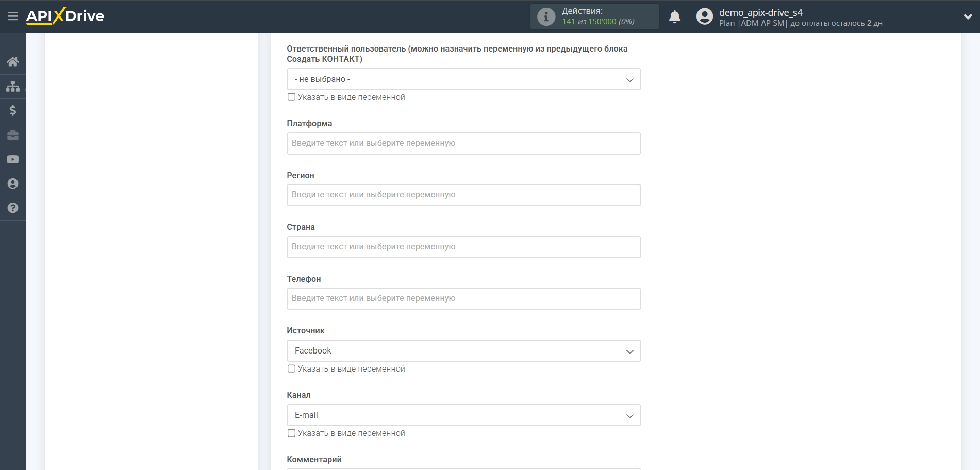Click the demo_apix-drive_s4 account name
The width and height of the screenshot is (980, 470).
tap(760, 12)
